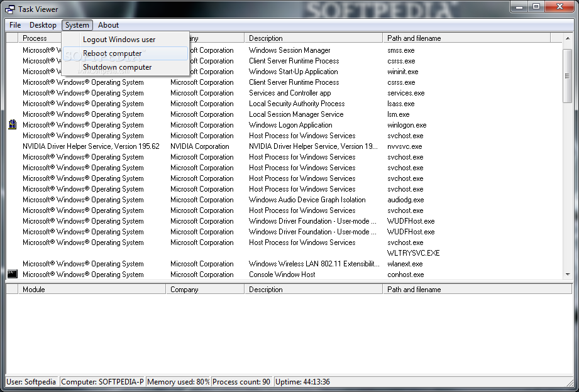The height and width of the screenshot is (392, 579).
Task: Sort by upper Path and filename header
Action: (x=466, y=38)
